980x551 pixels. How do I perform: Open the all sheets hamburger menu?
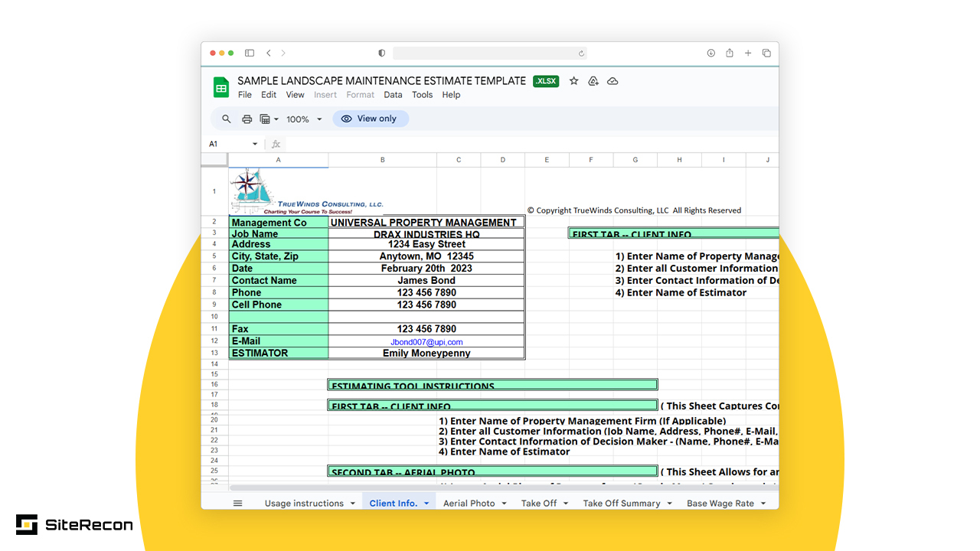pos(237,503)
